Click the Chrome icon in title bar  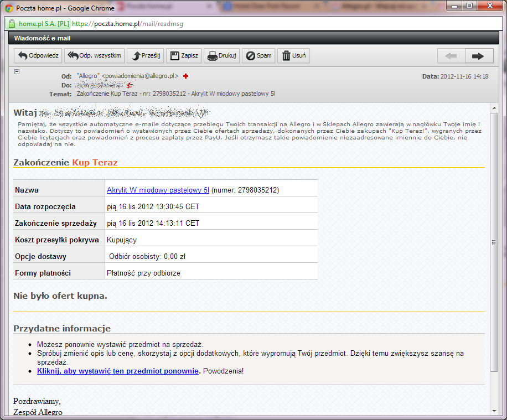9,8
